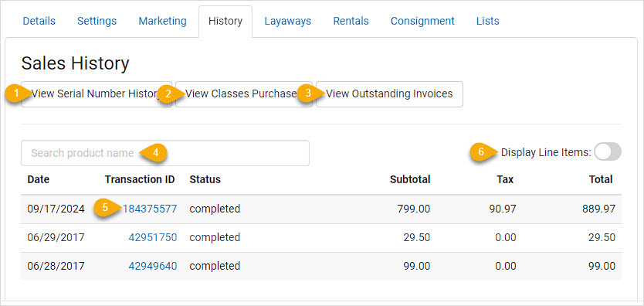
Task: Click View Classes Purchased button
Action: click(x=244, y=94)
